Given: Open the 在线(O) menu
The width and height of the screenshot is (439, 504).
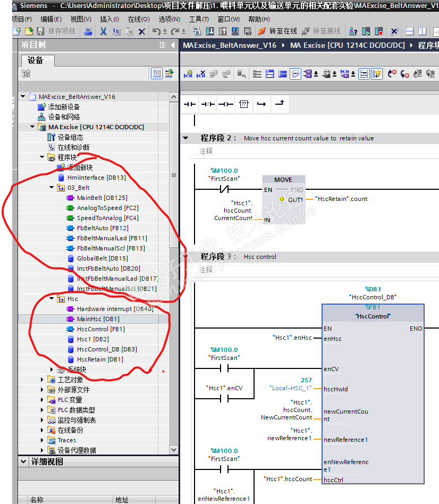Looking at the screenshot, I should click(x=139, y=19).
